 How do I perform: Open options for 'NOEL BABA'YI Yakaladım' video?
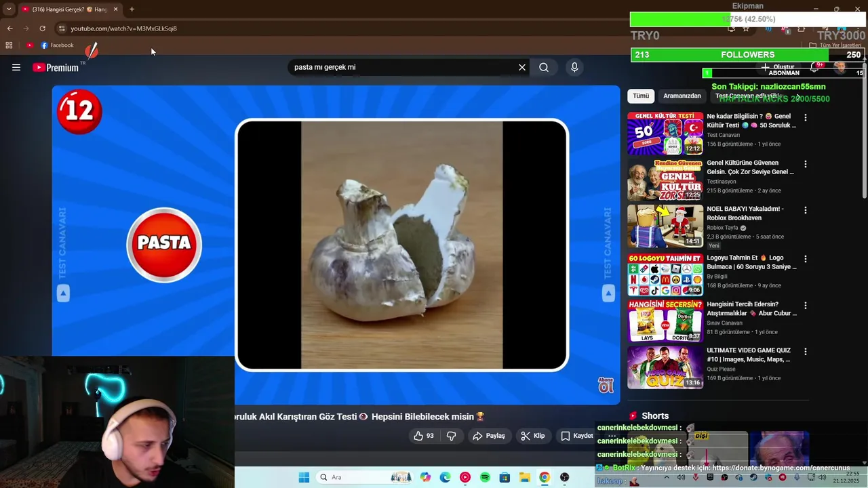tap(806, 210)
